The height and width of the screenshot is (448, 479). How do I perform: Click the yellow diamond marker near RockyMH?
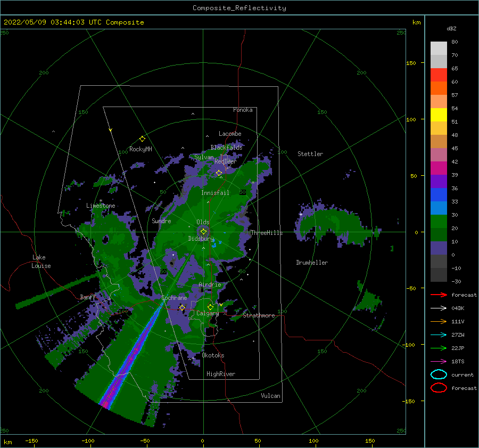[142, 139]
